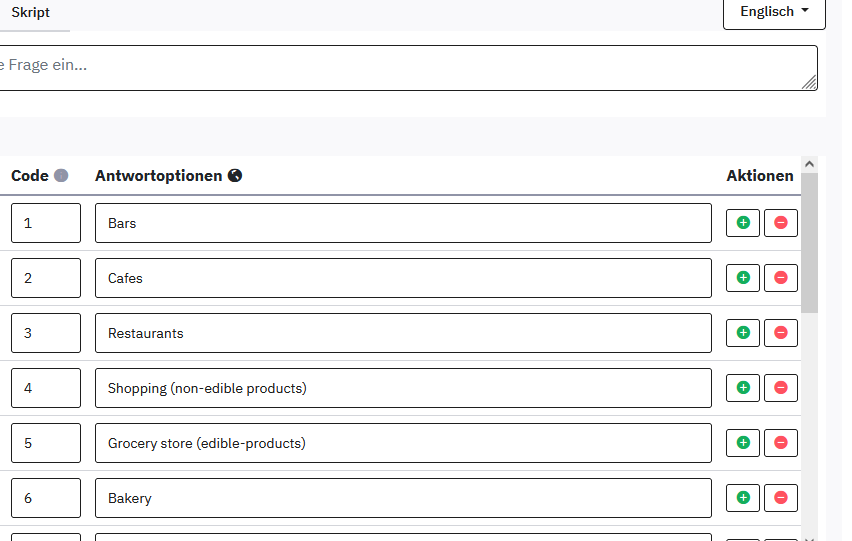Click the question text input field
Viewport: 852px width, 541px height.
pos(400,67)
